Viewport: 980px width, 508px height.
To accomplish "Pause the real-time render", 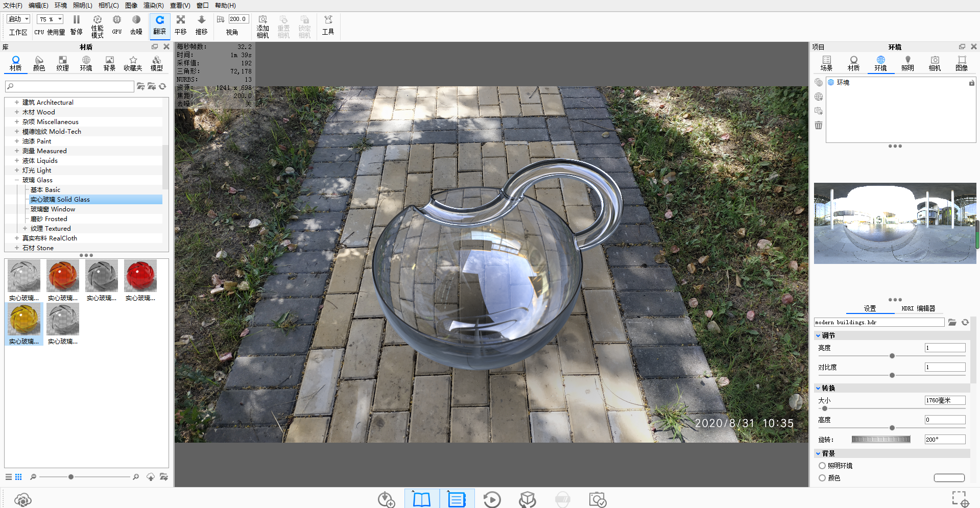I will click(x=76, y=25).
